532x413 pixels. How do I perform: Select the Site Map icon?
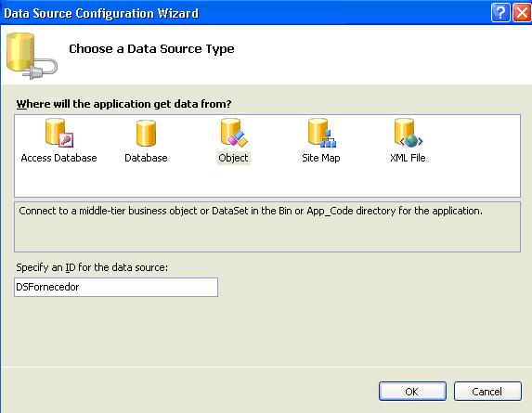coord(321,133)
